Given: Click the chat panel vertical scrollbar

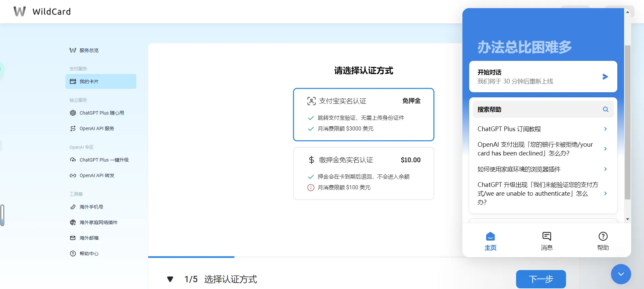Looking at the screenshot, I should click(x=627, y=122).
